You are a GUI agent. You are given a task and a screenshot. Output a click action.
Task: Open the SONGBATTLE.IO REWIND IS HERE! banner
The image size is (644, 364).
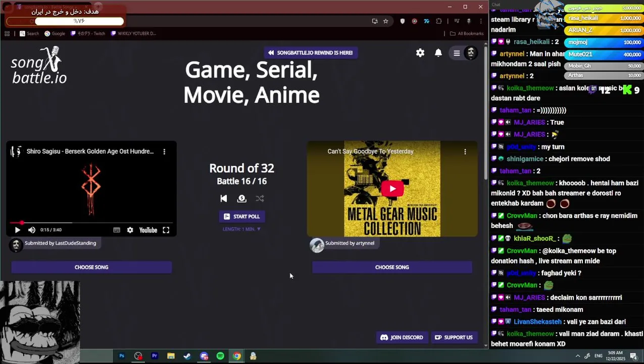point(311,53)
